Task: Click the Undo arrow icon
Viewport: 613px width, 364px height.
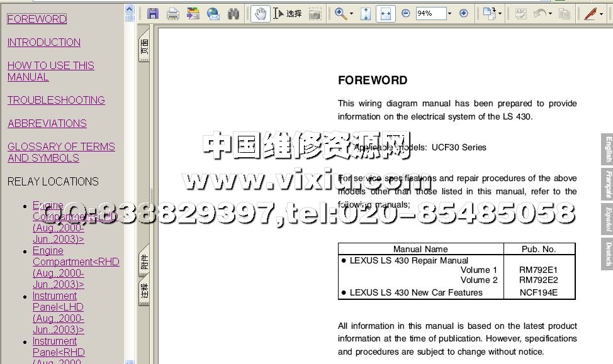Action: (x=540, y=14)
